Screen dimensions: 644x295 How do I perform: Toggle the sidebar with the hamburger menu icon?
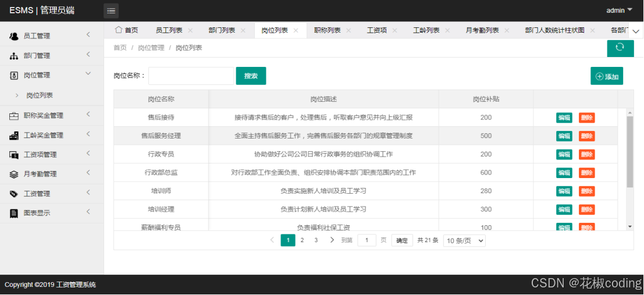coord(111,10)
